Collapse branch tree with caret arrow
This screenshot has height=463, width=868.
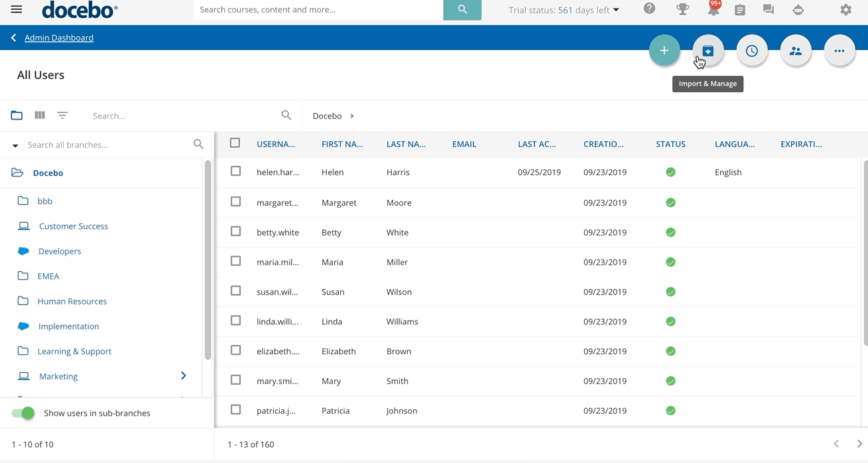coord(15,145)
